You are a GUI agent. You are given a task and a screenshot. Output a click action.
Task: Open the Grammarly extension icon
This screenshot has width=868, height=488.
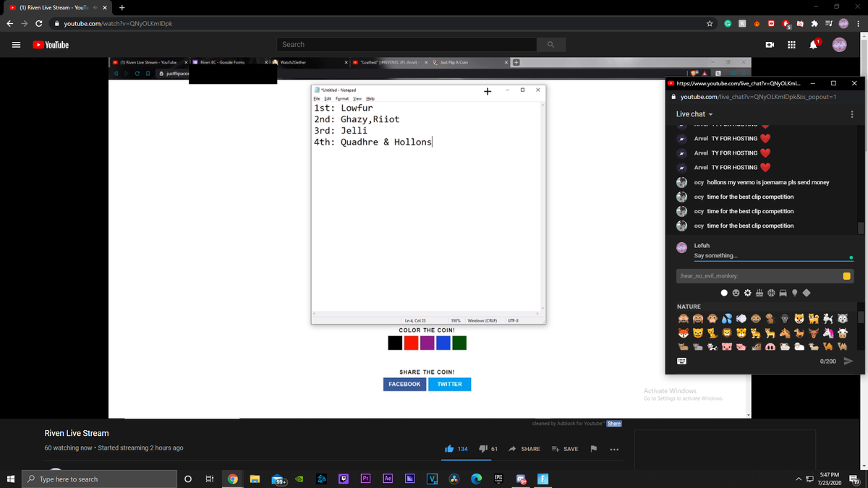(x=728, y=24)
